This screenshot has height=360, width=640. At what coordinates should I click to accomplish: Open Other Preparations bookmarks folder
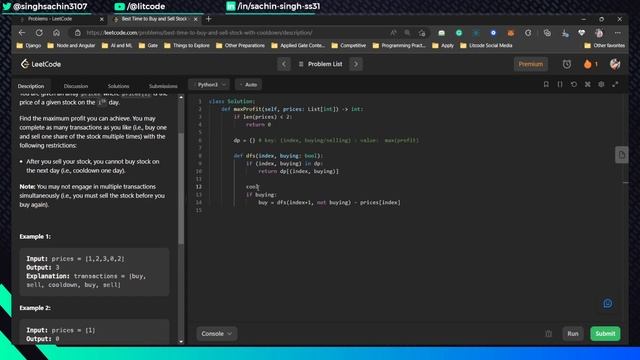coord(240,45)
